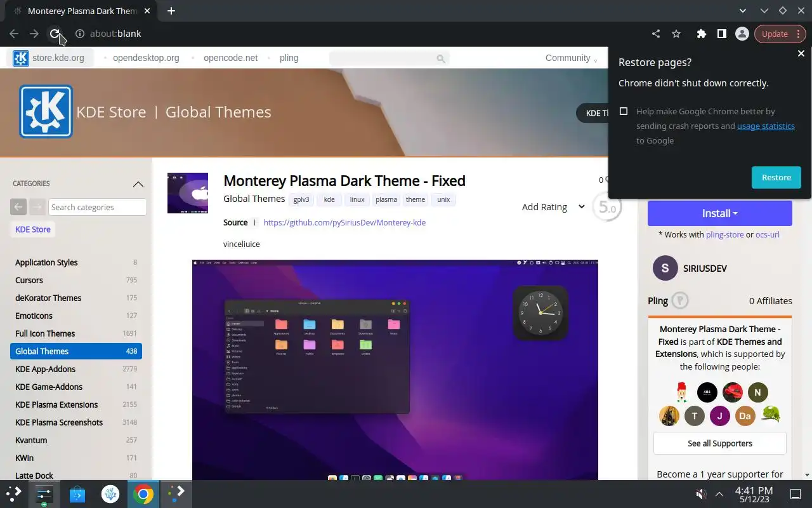This screenshot has width=812, height=508.
Task: Open the pling-store link
Action: pos(725,234)
